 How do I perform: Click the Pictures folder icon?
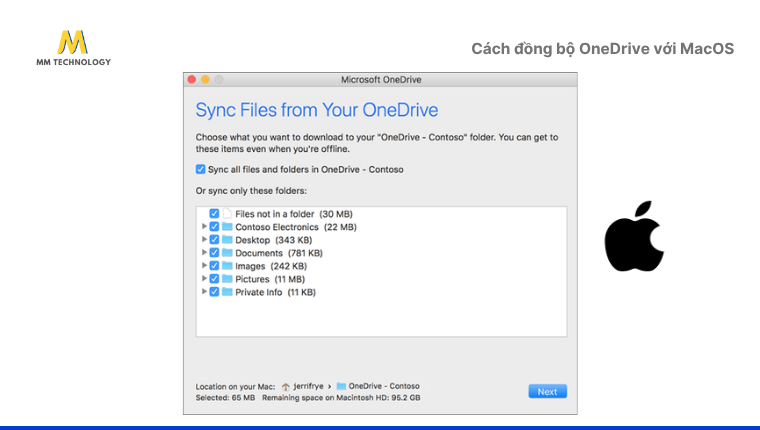tap(227, 279)
